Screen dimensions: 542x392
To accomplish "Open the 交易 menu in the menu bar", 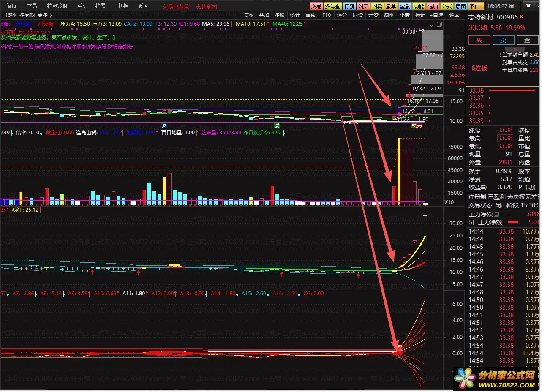I will (x=32, y=6).
